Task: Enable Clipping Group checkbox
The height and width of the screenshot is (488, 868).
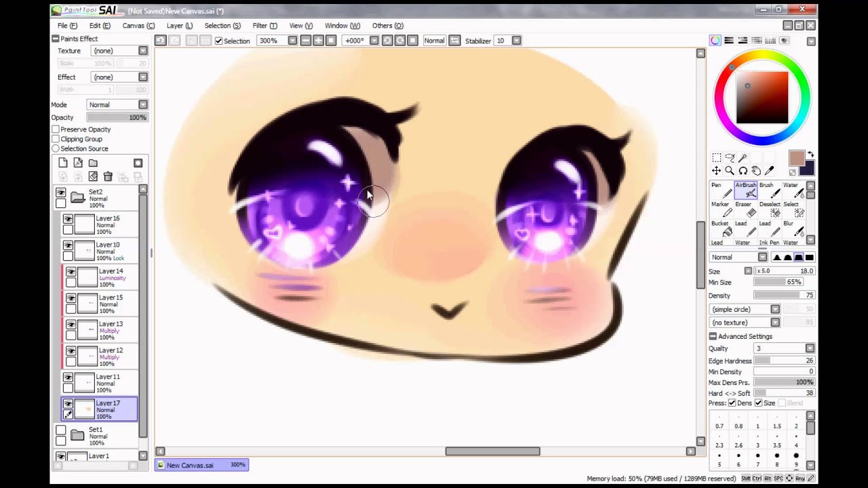Action: tap(56, 139)
